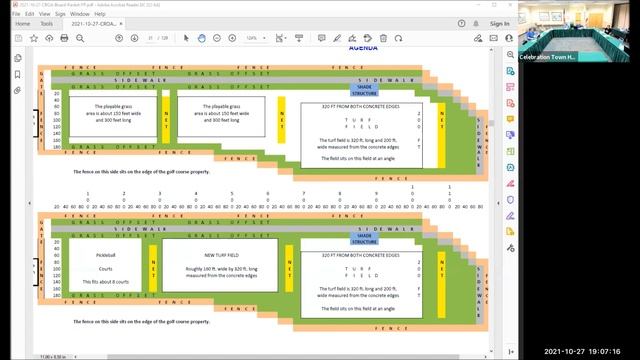Add a sticky note comment
The width and height of the screenshot is (640, 360).
322,38
